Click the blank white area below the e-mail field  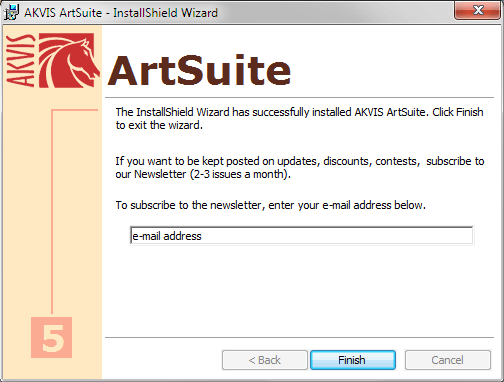[x=299, y=290]
